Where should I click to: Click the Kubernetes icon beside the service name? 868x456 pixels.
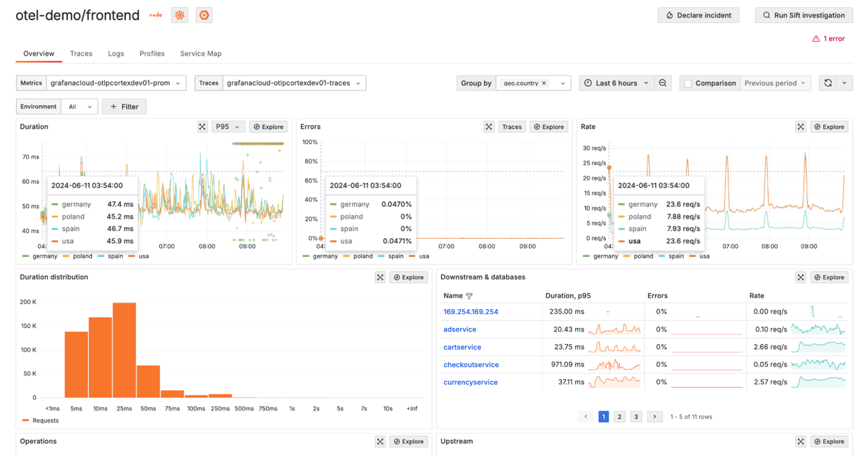(x=179, y=15)
